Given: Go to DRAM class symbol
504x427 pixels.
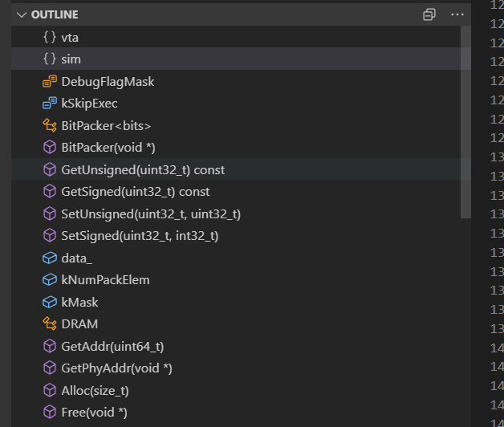Looking at the screenshot, I should click(x=236, y=323).
